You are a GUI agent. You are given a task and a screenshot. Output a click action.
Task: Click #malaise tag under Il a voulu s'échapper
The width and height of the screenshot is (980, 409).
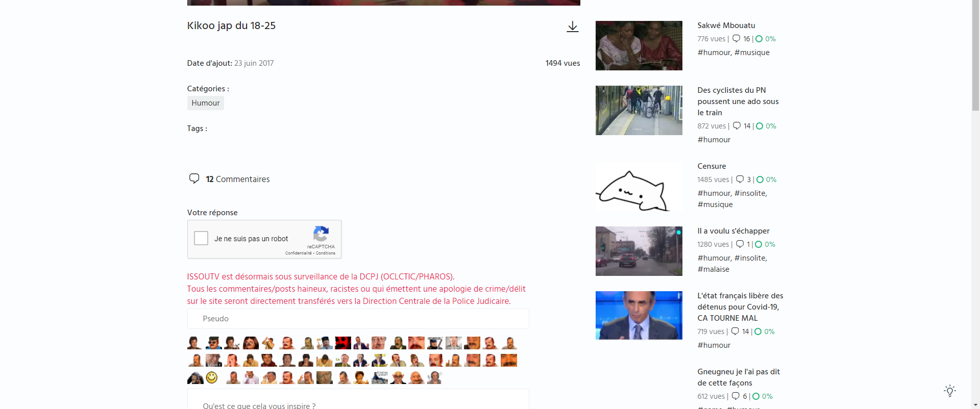(x=713, y=269)
